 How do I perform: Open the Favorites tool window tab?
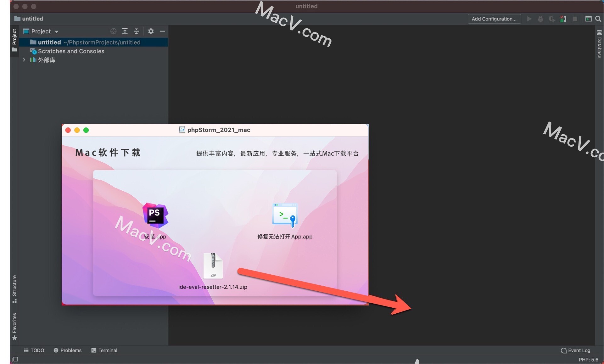tap(14, 326)
